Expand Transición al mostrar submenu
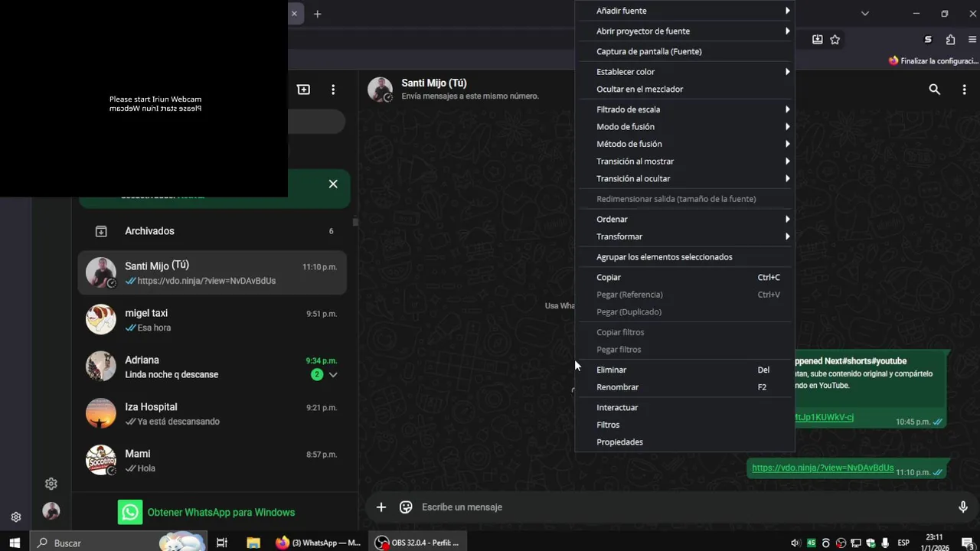The image size is (980, 551). [x=684, y=161]
